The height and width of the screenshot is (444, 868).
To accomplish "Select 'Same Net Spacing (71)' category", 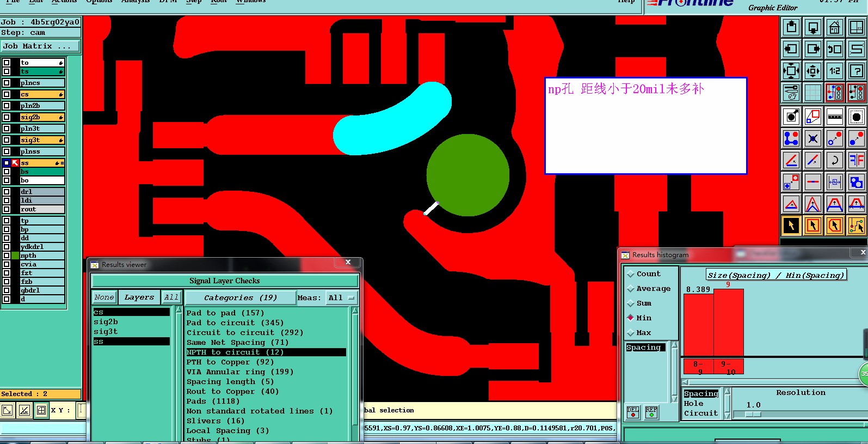I will (x=237, y=343).
